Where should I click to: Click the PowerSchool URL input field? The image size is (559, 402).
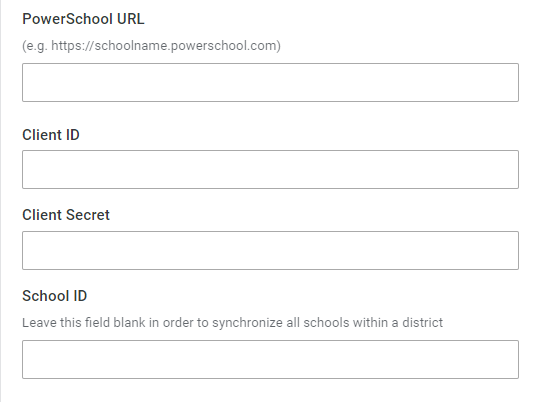[x=270, y=82]
